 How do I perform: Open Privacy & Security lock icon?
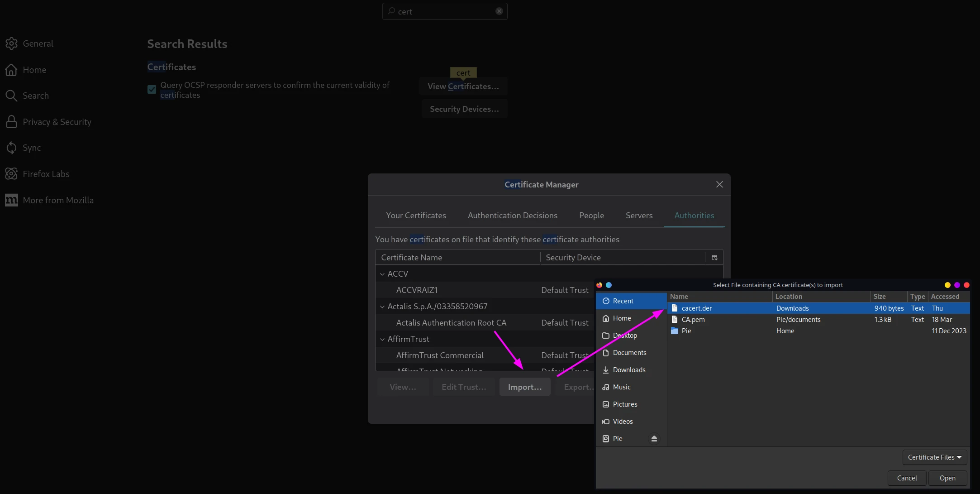coord(11,122)
